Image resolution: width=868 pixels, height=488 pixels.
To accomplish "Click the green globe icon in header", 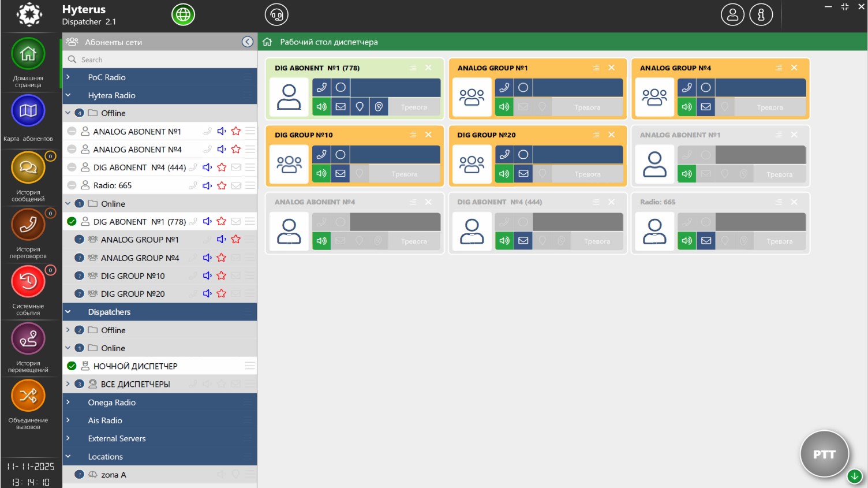I will (x=184, y=14).
